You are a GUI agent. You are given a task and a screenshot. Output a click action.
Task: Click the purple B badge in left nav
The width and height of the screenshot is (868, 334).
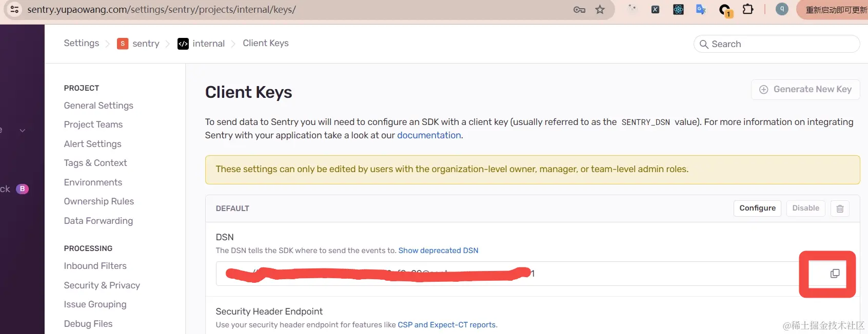[x=22, y=189]
